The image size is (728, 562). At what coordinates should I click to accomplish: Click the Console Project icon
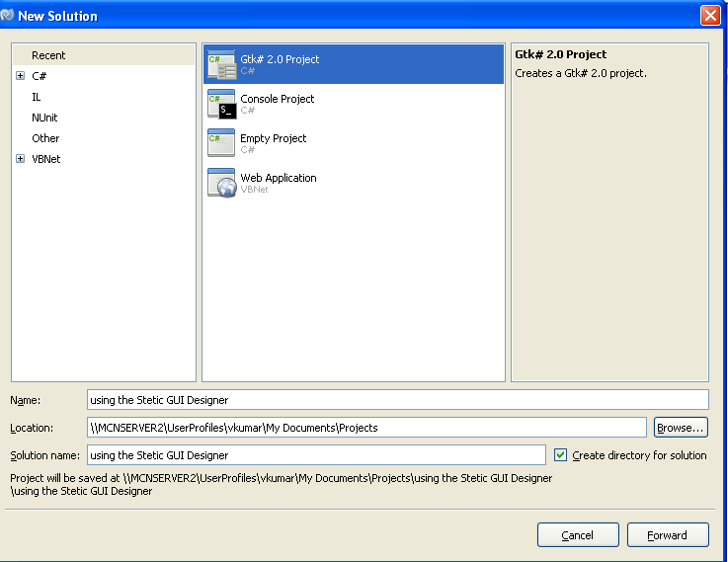click(x=221, y=104)
